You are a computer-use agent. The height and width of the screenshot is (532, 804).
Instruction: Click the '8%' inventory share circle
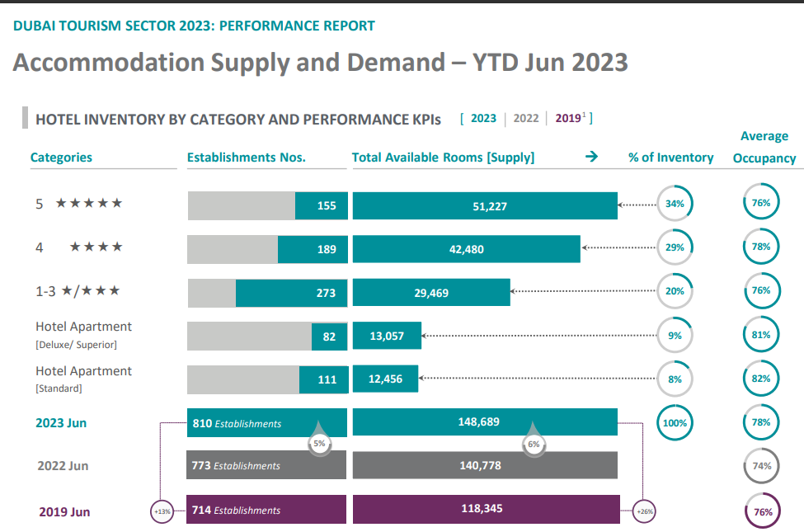(x=675, y=379)
